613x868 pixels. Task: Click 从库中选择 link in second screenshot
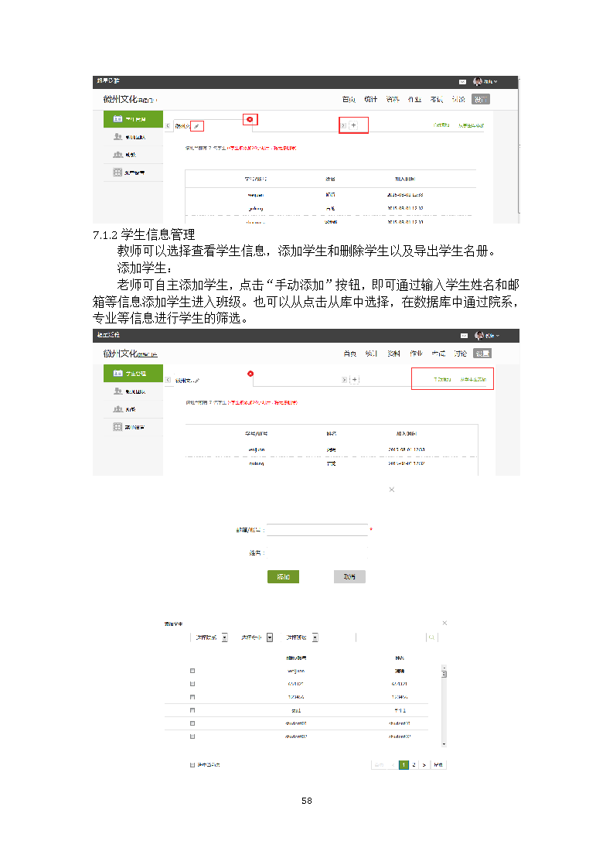tap(473, 379)
